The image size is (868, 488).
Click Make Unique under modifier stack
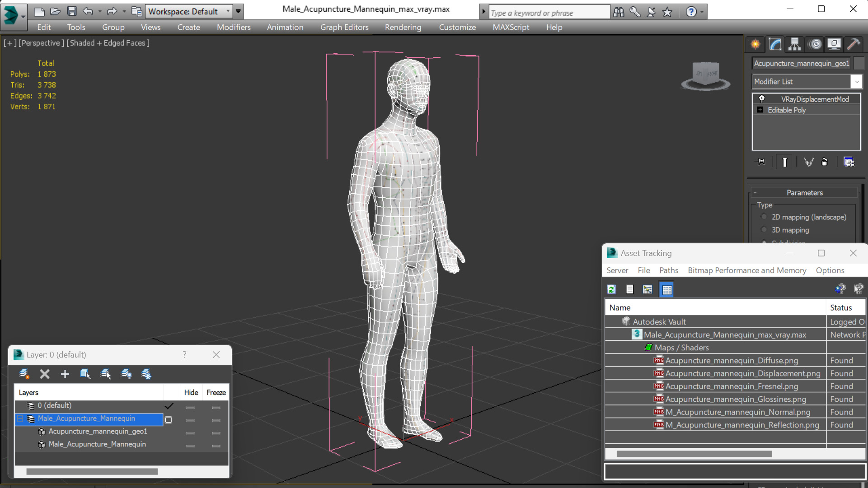(808, 162)
